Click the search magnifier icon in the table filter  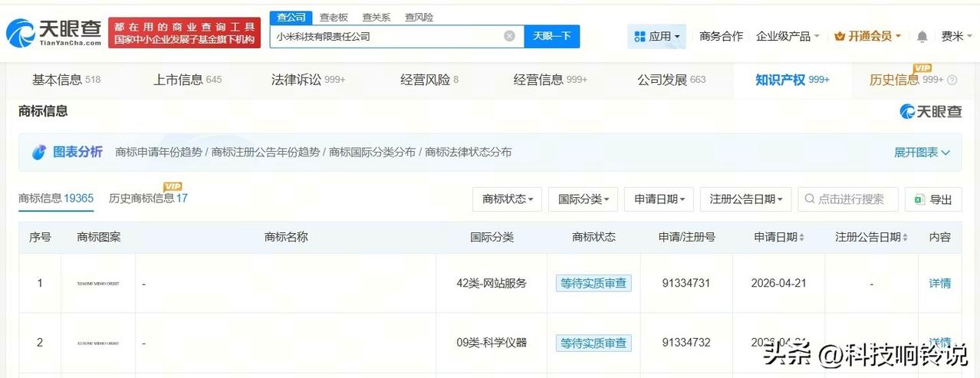pyautogui.click(x=809, y=199)
